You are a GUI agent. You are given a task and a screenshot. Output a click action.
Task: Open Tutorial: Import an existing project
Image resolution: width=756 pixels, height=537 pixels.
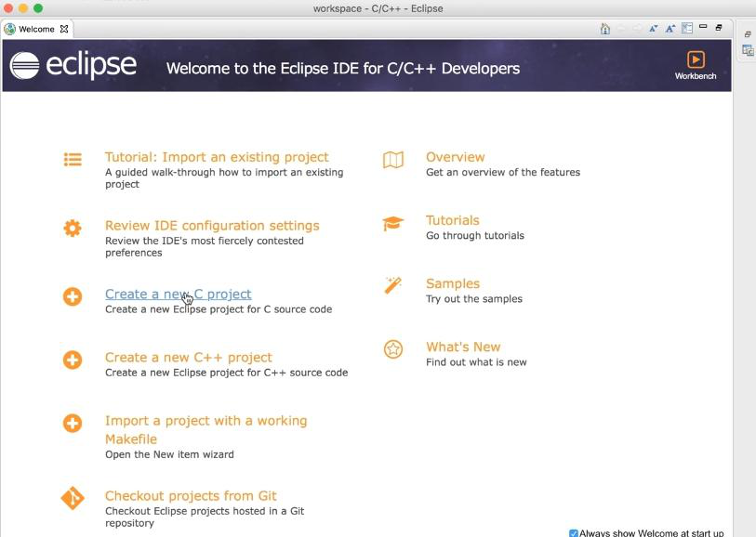pyautogui.click(x=217, y=157)
